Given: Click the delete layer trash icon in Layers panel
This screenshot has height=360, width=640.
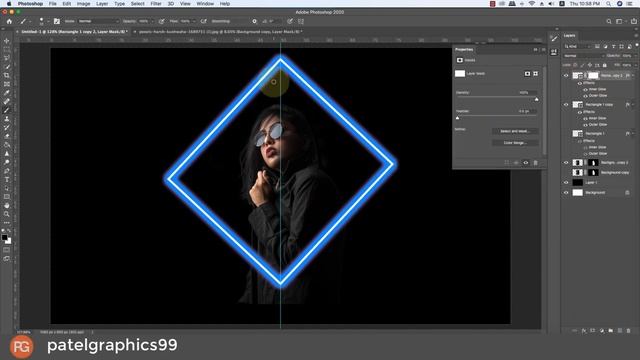Looking at the screenshot, I should [628, 331].
